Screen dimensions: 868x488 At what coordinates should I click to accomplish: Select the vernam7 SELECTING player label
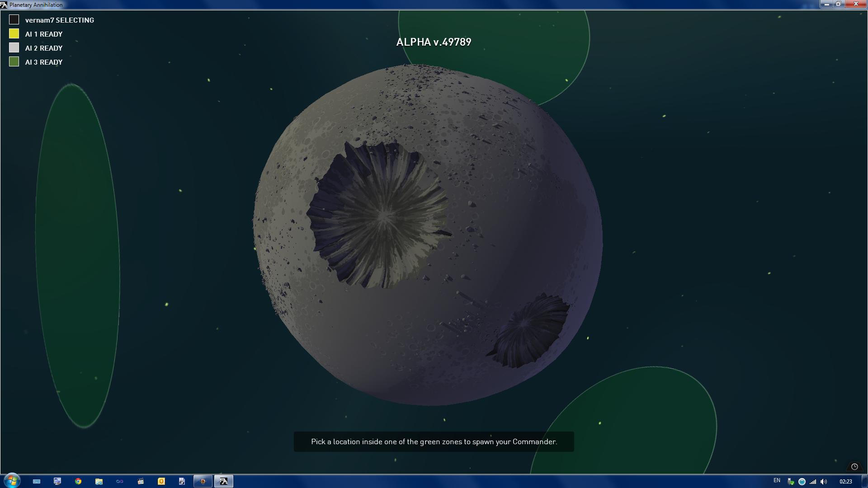(60, 20)
